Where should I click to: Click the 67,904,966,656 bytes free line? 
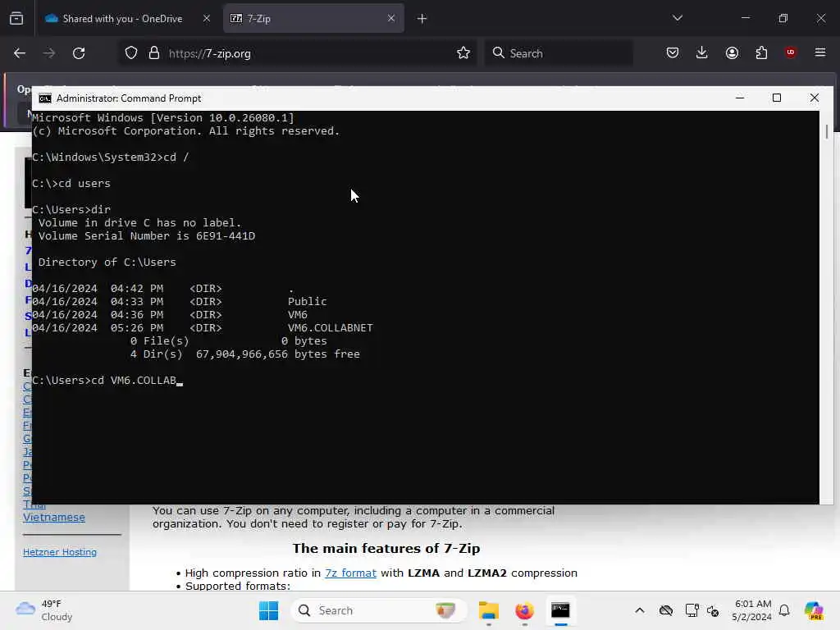(x=244, y=354)
